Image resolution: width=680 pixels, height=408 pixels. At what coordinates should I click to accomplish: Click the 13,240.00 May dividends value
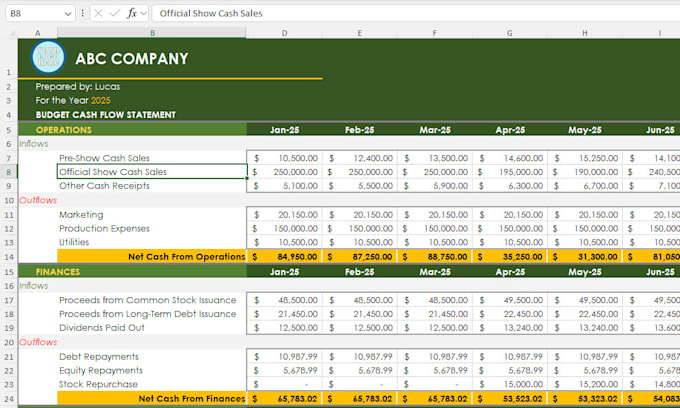pos(598,328)
